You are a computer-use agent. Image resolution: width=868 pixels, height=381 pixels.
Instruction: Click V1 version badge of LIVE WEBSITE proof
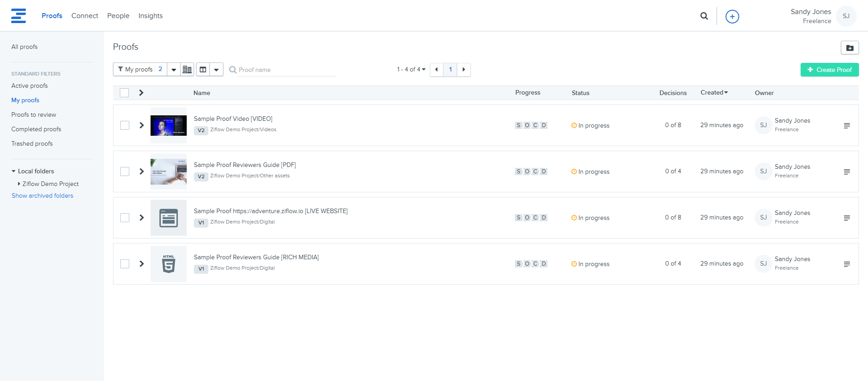[201, 223]
